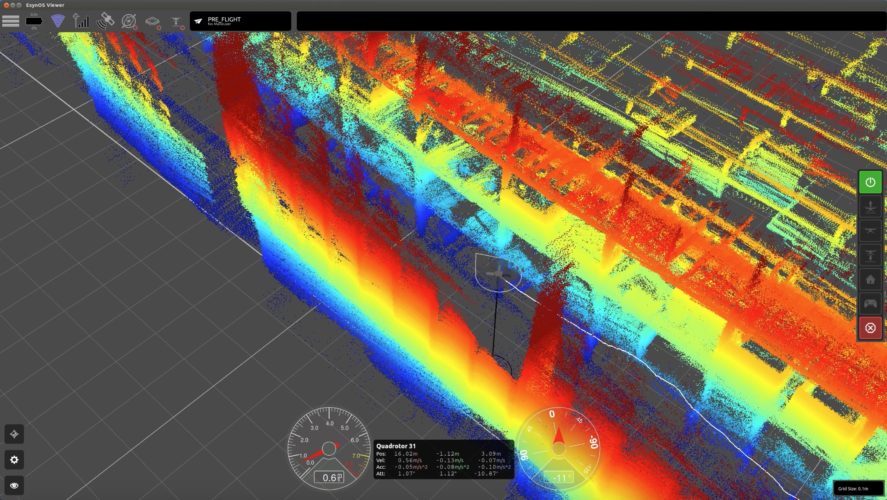The image size is (887, 500).
Task: Click the Grid Size label
Action: 854,489
